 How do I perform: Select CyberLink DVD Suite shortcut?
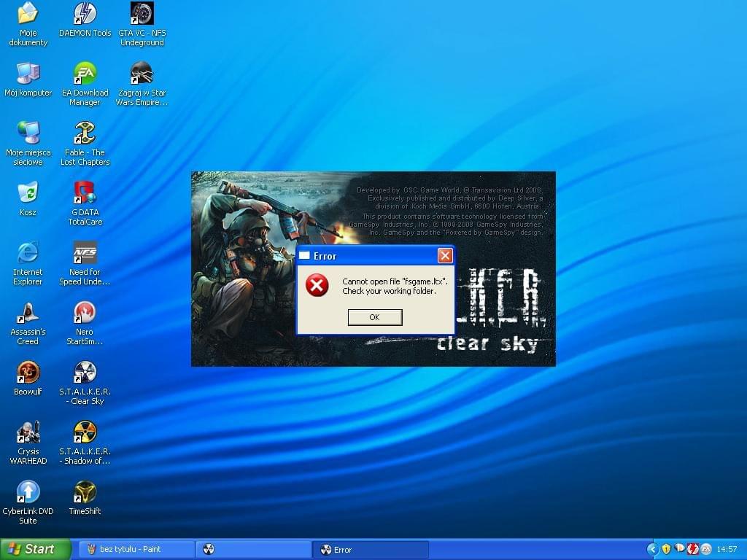pos(28,502)
